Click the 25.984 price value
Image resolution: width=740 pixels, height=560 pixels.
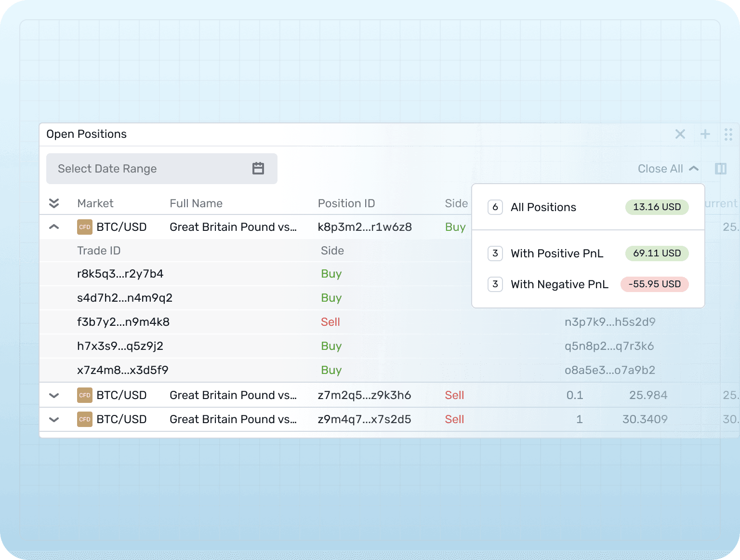648,395
